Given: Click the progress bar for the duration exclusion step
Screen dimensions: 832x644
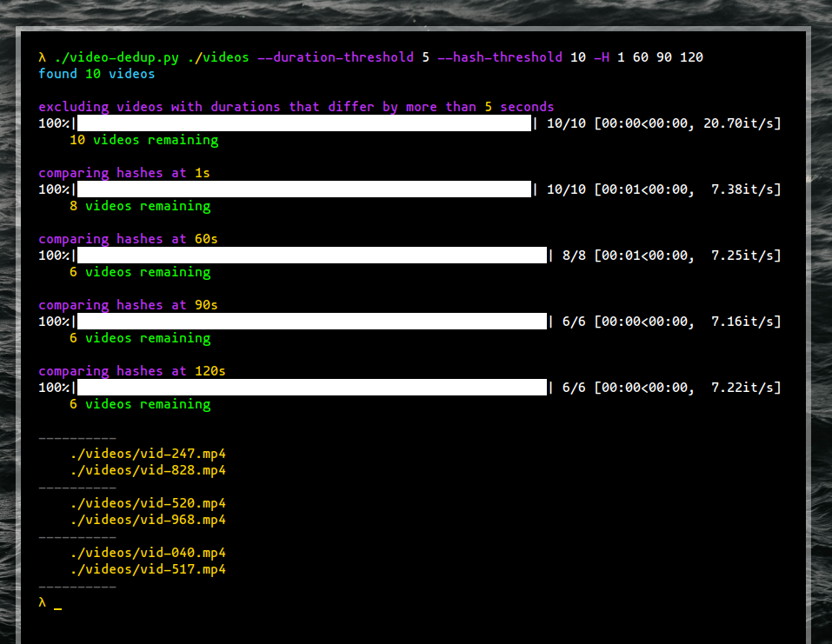Looking at the screenshot, I should pos(300,123).
